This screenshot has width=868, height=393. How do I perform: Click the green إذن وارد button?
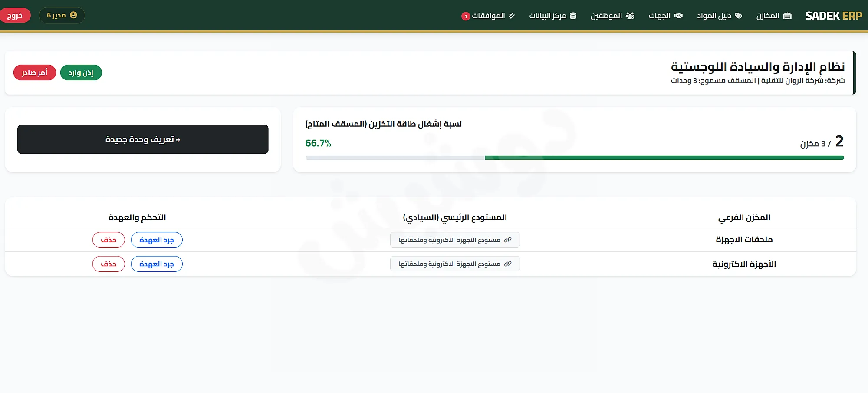point(81,73)
